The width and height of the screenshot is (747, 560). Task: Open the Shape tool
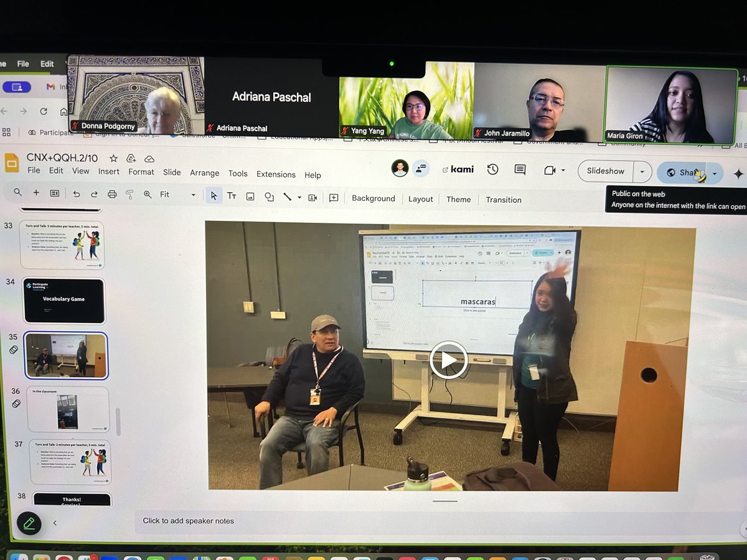[x=269, y=197]
